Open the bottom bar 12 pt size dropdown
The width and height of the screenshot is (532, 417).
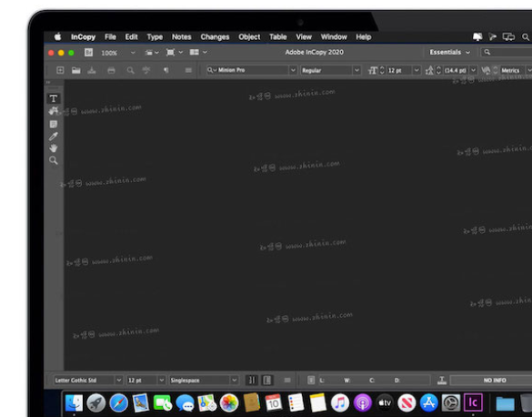pyautogui.click(x=162, y=381)
